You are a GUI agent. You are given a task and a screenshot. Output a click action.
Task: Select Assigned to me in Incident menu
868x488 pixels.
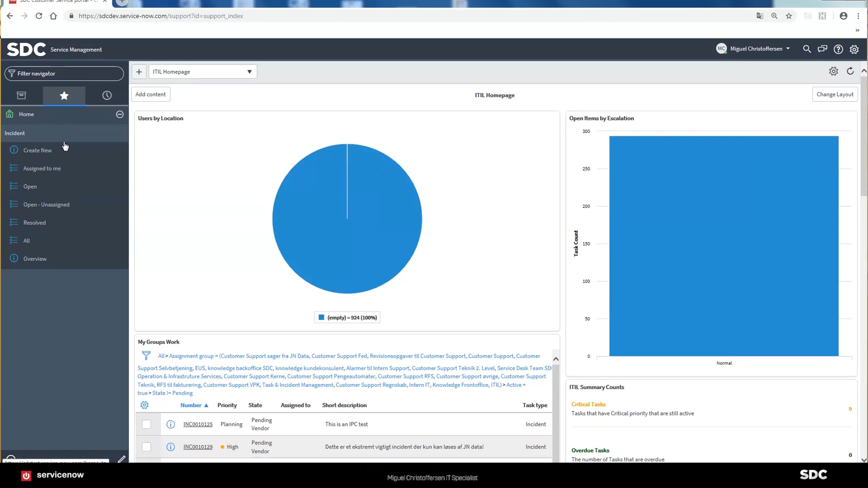coord(42,168)
